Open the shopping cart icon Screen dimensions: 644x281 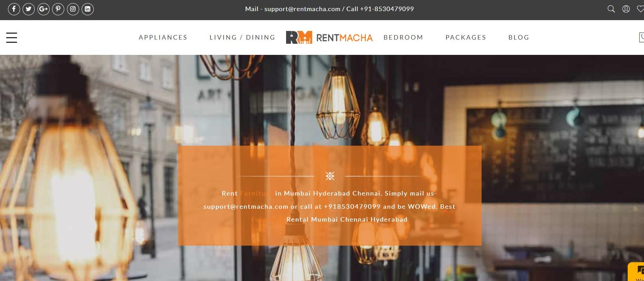[x=642, y=38]
